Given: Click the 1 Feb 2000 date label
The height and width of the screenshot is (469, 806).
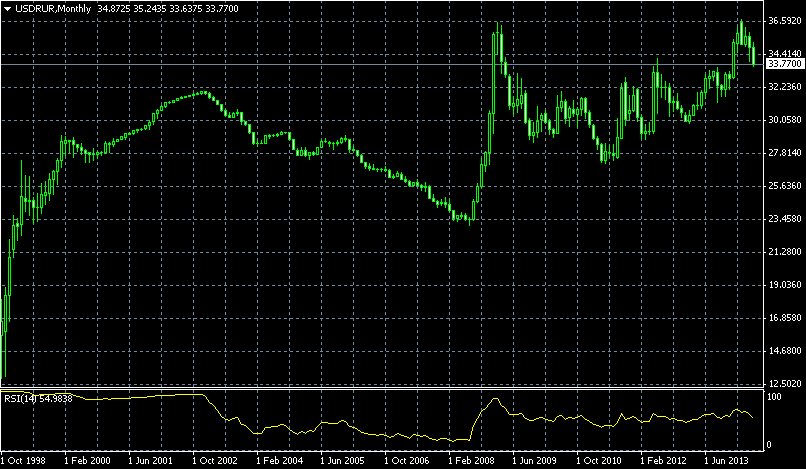Looking at the screenshot, I should 87,459.
